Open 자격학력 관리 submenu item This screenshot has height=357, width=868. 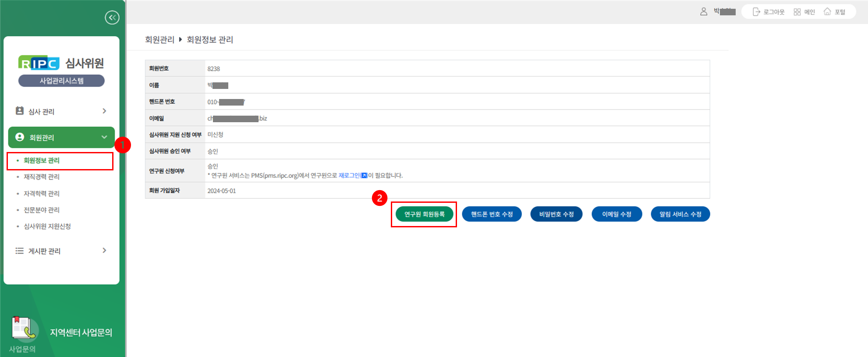[42, 194]
